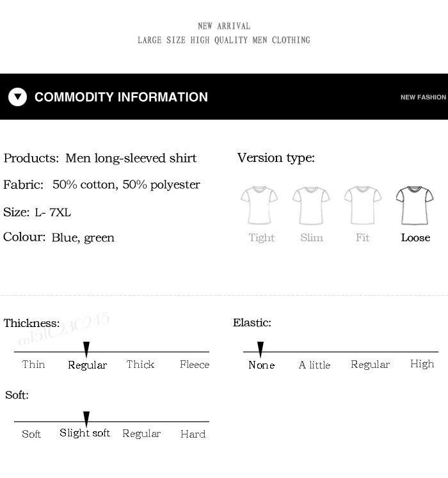448x478 pixels.
Task: Click the Soft slider marker at Slight soft
Action: point(86,419)
